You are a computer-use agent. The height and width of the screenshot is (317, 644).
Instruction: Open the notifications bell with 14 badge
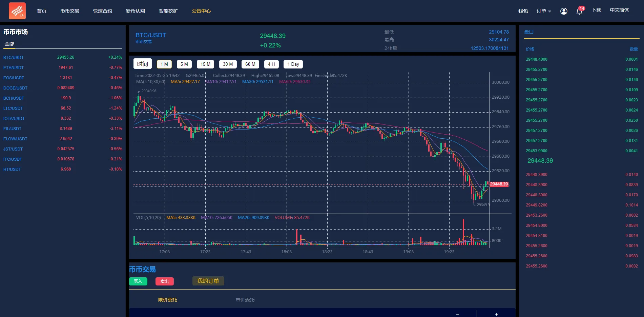[579, 11]
